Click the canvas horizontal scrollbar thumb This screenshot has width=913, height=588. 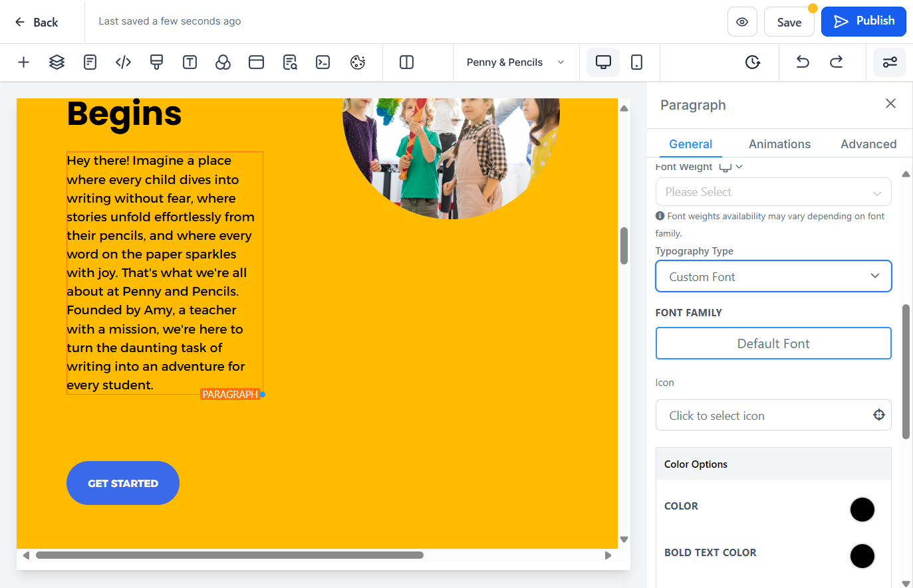pos(229,555)
